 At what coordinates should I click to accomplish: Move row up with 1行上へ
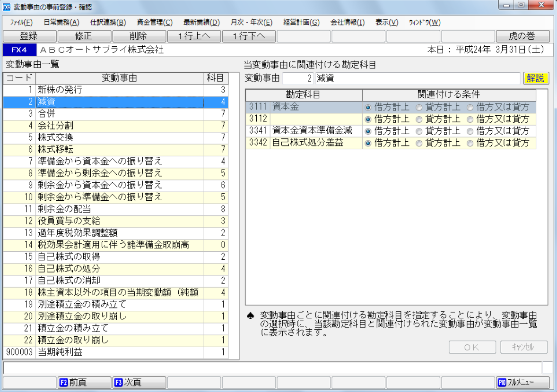[193, 36]
